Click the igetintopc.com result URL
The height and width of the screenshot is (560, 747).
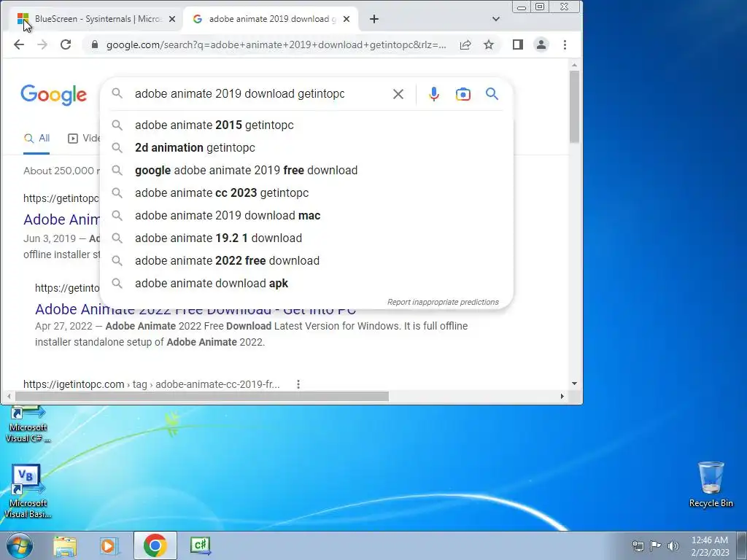coord(152,384)
